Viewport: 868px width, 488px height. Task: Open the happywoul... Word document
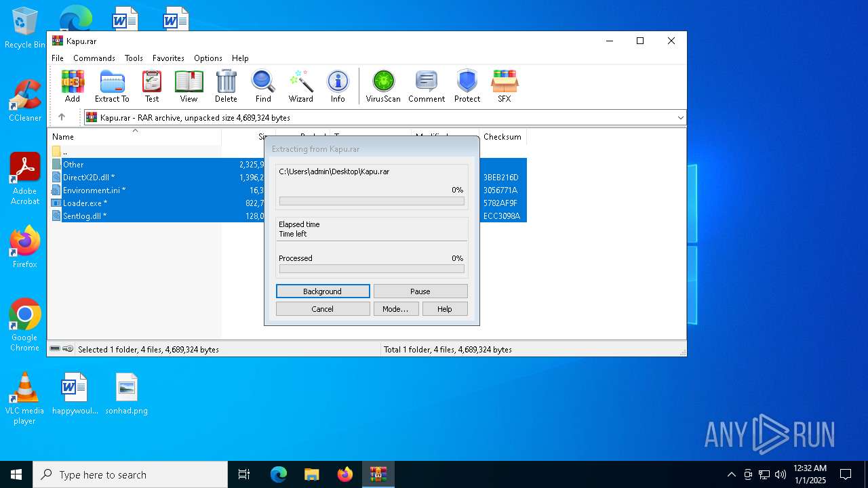point(75,394)
